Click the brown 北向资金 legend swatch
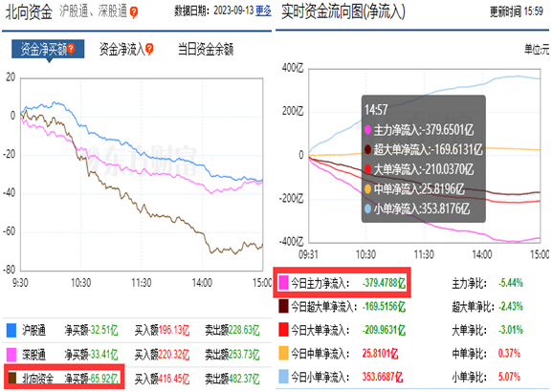Image resolution: width=552 pixels, height=392 pixels. (12, 378)
